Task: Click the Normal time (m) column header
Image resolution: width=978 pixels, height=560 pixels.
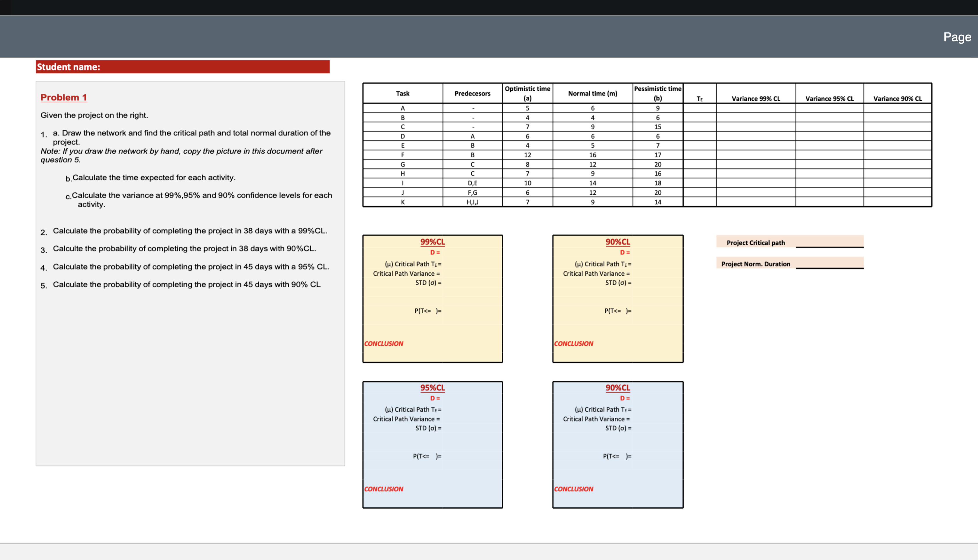Action: (592, 93)
